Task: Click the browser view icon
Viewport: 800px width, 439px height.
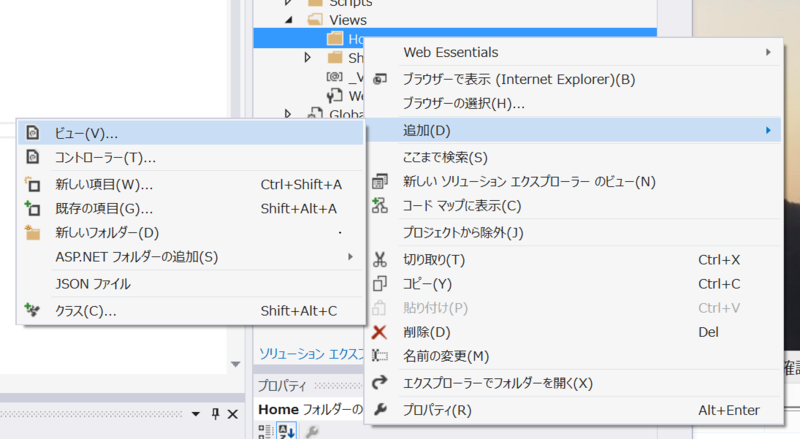Action: click(380, 79)
